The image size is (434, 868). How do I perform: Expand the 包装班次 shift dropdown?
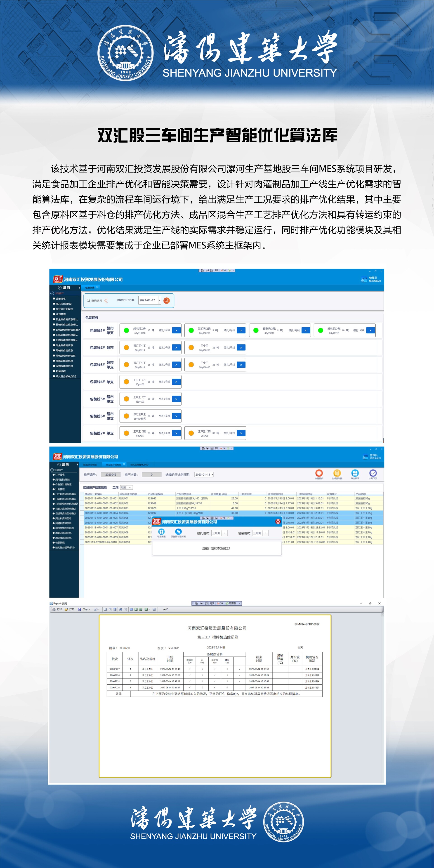tap(266, 533)
